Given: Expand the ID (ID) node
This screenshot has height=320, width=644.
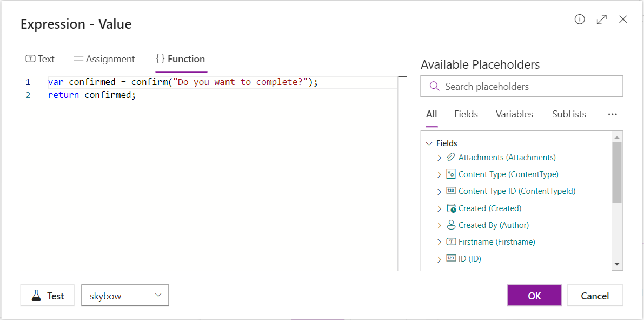Looking at the screenshot, I should click(x=439, y=259).
